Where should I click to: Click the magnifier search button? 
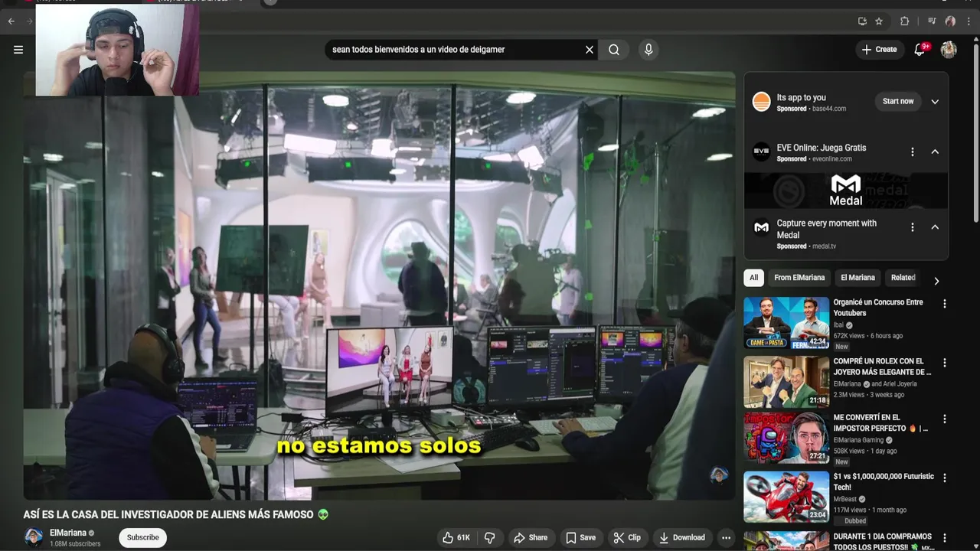[x=614, y=50]
